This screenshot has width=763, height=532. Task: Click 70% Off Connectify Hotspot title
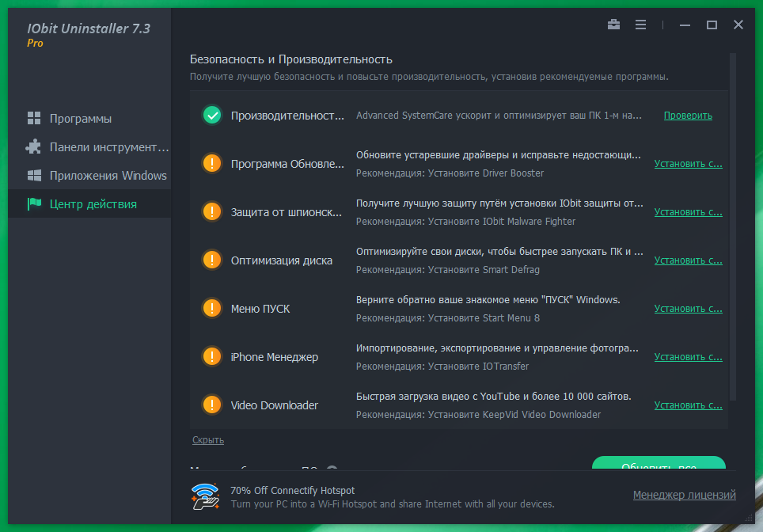(292, 491)
